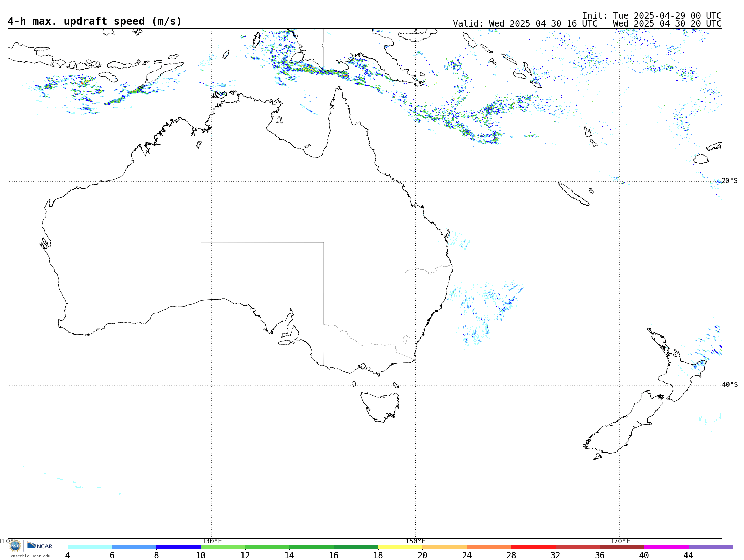Select the yellow 18–20 colorbar swatch
The image size is (744, 560).
tap(400, 547)
